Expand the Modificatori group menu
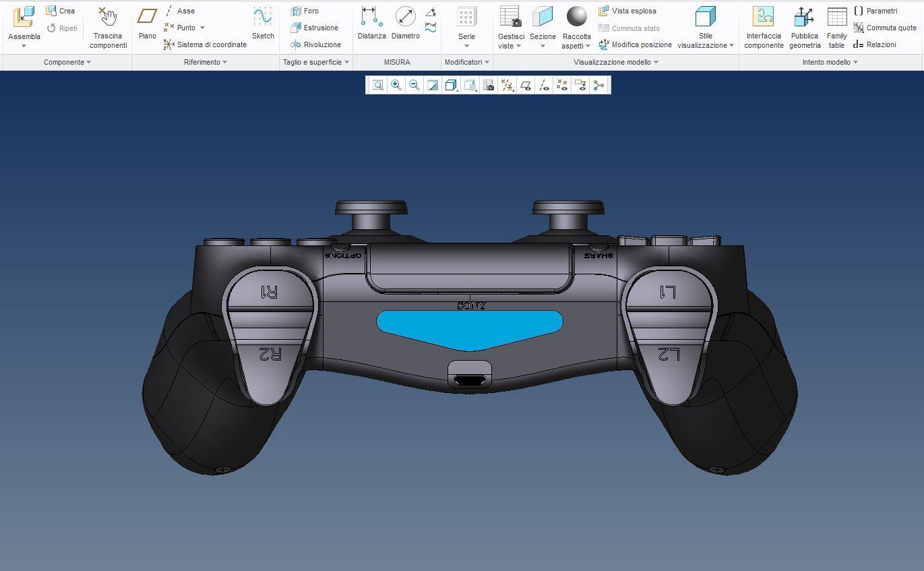The image size is (924, 571). click(466, 62)
